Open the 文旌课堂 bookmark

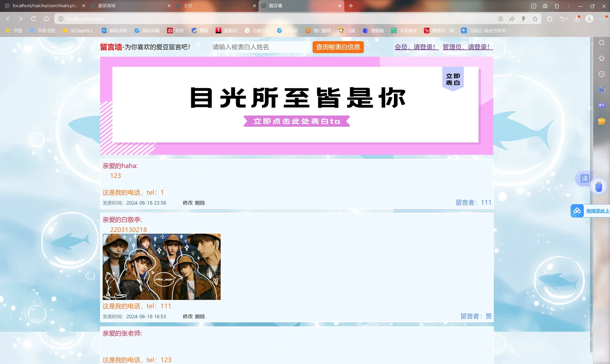point(404,30)
